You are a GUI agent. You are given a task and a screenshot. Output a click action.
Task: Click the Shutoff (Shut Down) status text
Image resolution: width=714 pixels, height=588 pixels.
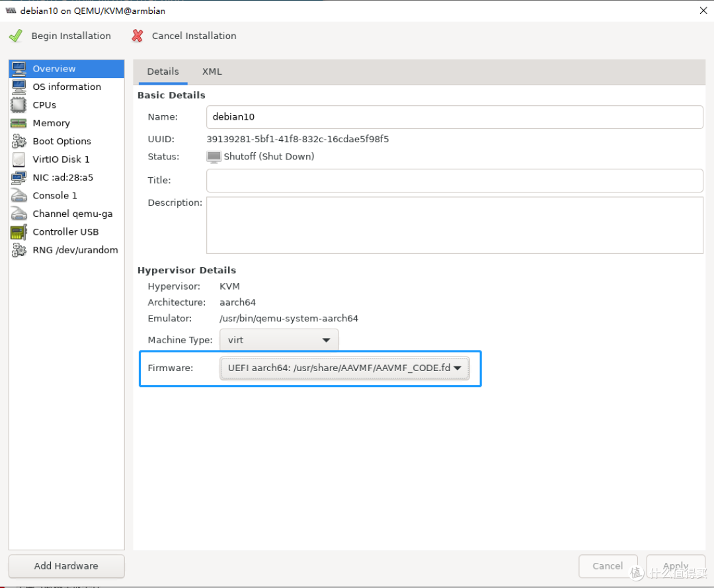point(269,157)
